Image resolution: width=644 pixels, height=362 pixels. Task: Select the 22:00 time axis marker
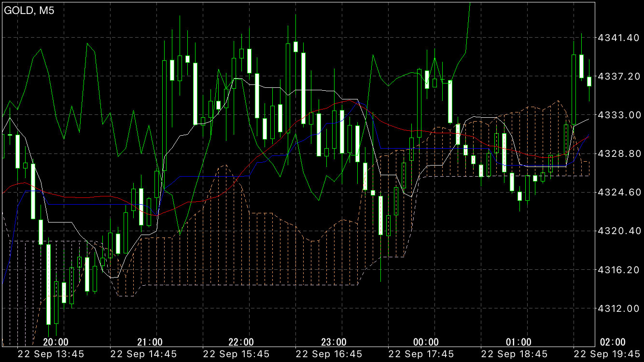tap(241, 342)
